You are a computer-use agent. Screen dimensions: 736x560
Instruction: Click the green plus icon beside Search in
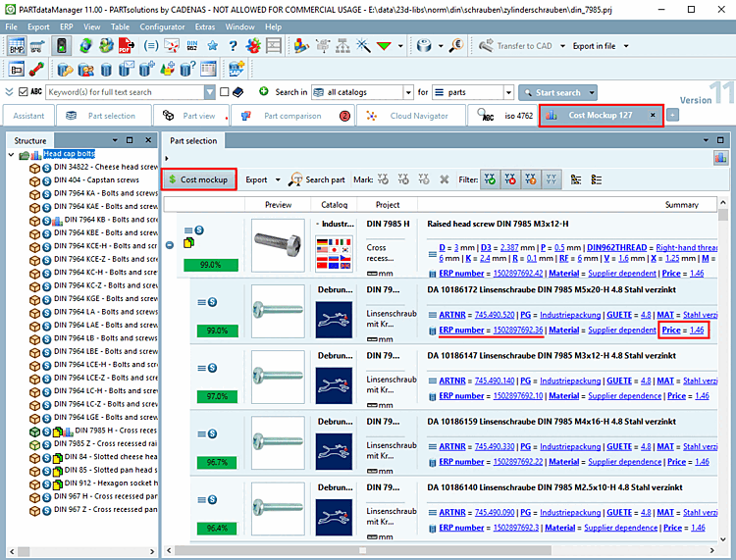(x=264, y=92)
